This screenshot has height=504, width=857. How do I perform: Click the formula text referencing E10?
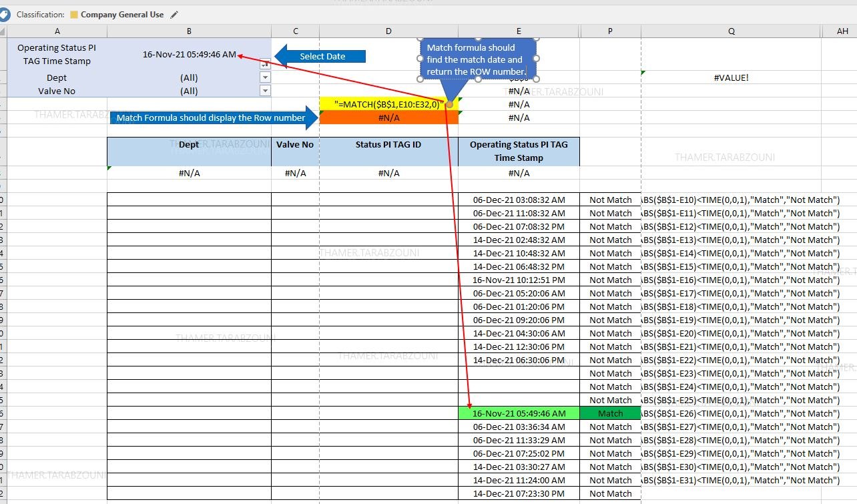coord(740,200)
